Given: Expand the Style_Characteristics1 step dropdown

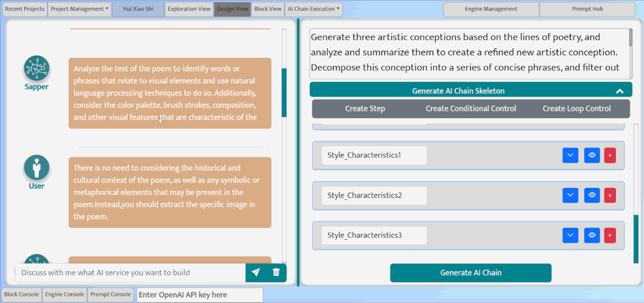Looking at the screenshot, I should coord(570,155).
